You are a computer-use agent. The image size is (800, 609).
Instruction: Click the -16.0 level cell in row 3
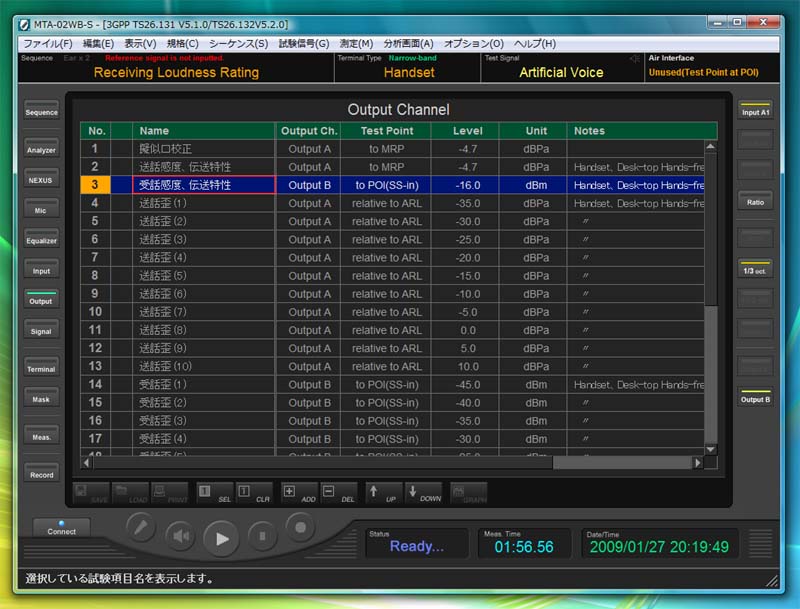click(x=467, y=185)
